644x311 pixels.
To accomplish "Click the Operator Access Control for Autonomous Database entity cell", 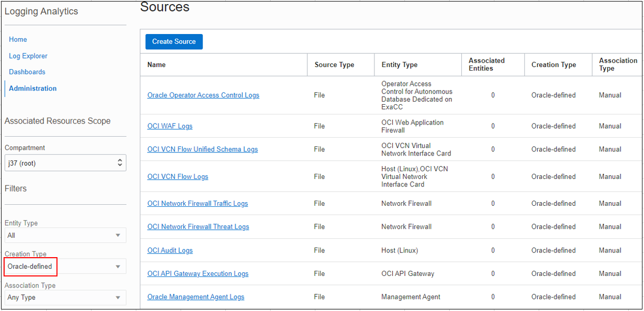I will click(417, 96).
